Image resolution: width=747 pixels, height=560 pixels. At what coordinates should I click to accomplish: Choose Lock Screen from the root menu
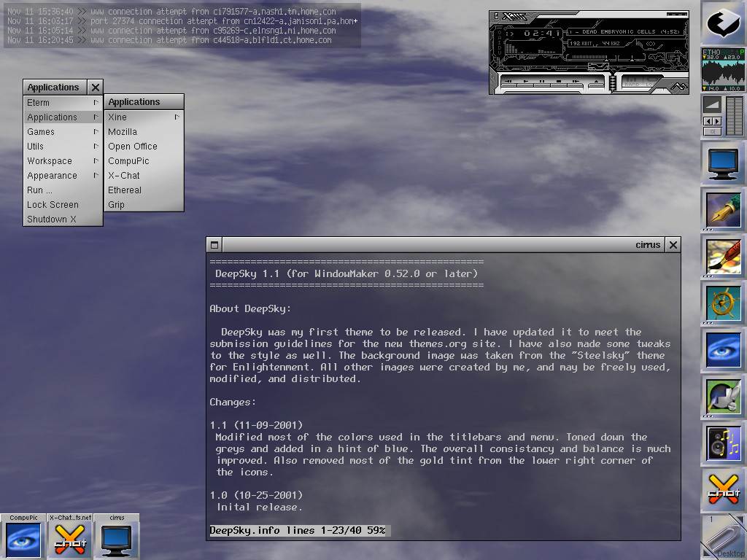click(x=53, y=205)
